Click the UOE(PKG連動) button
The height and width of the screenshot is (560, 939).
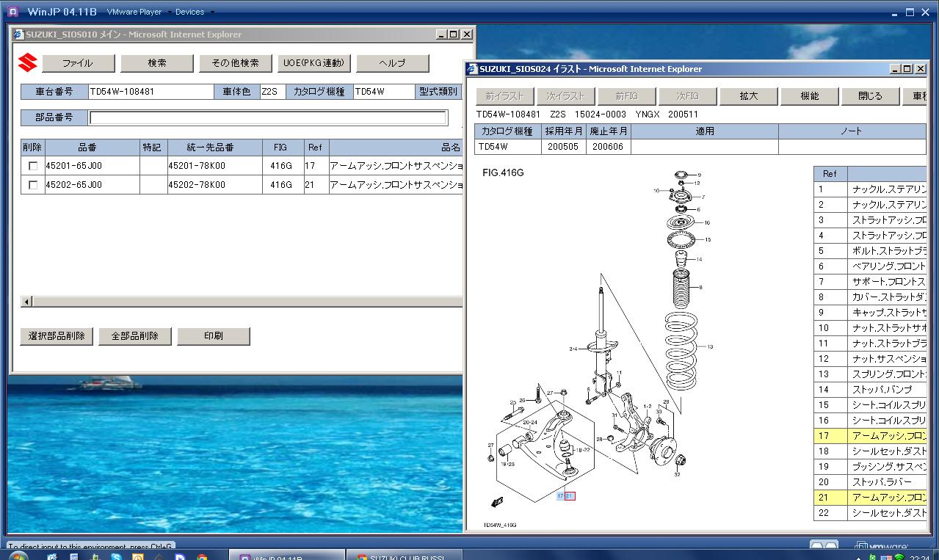[x=314, y=63]
